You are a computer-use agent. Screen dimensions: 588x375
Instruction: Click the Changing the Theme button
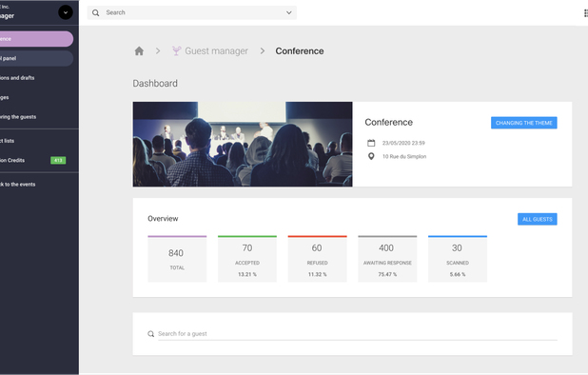524,123
